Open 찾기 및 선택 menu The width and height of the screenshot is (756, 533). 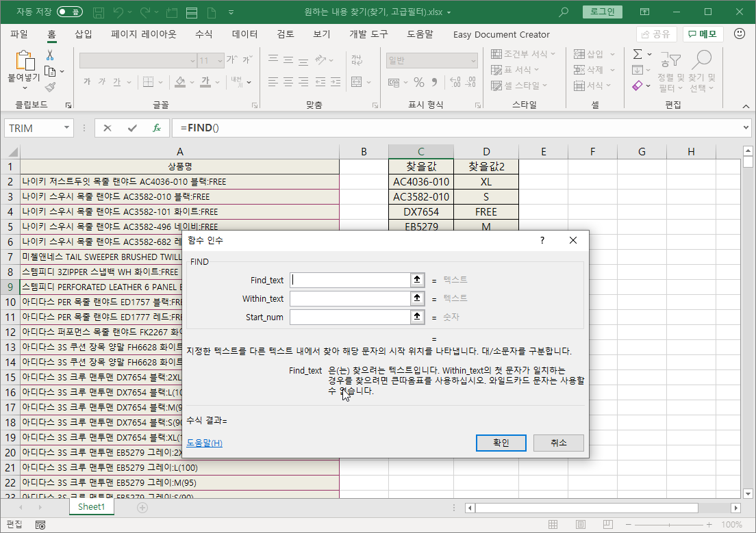tap(702, 71)
